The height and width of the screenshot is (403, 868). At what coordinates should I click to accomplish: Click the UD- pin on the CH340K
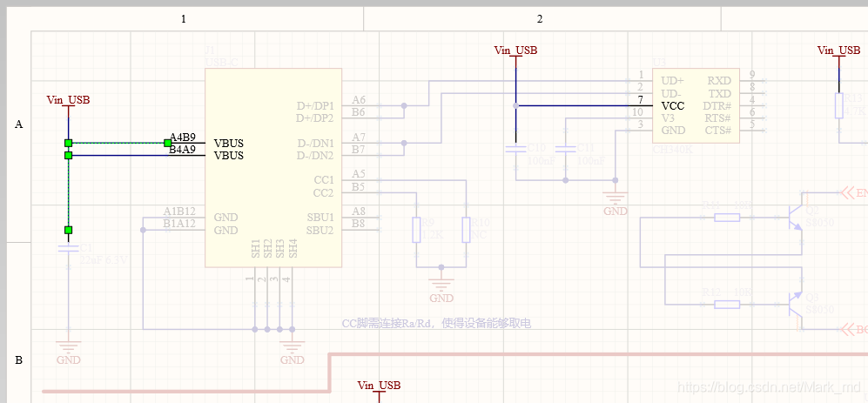point(672,93)
